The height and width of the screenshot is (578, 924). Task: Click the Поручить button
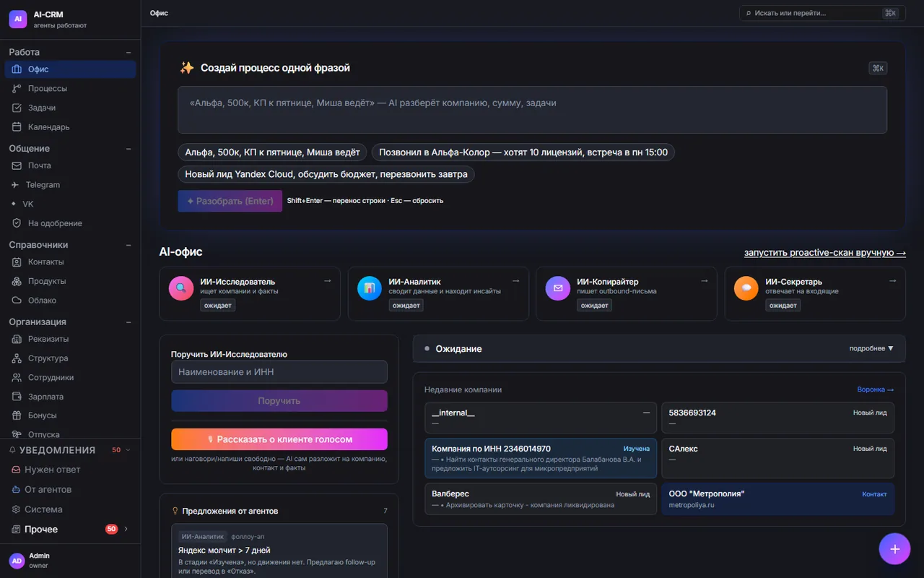(279, 401)
